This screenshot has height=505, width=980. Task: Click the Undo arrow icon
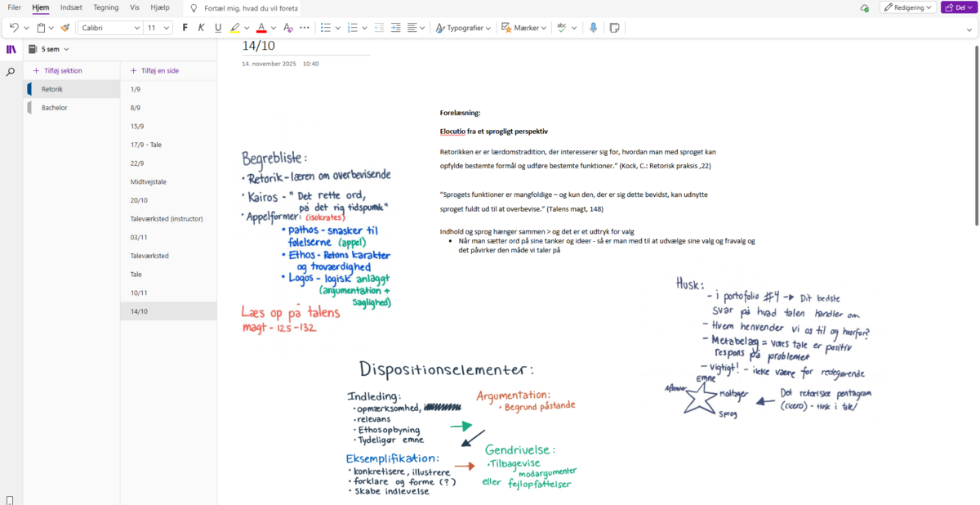13,28
